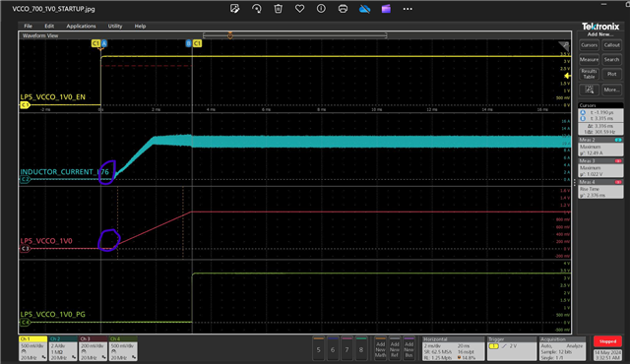The height and width of the screenshot is (364, 630).
Task: Click the OneDrive cloud icon
Action: [364, 9]
